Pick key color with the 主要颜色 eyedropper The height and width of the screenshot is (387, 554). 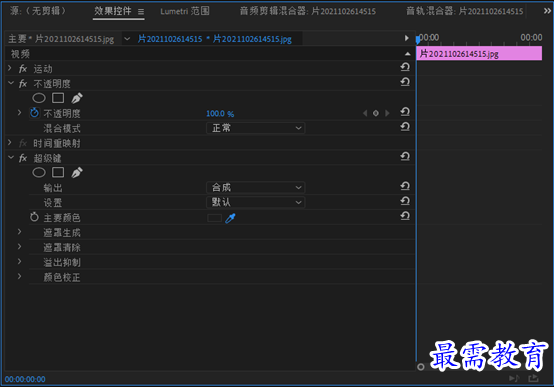pos(230,218)
